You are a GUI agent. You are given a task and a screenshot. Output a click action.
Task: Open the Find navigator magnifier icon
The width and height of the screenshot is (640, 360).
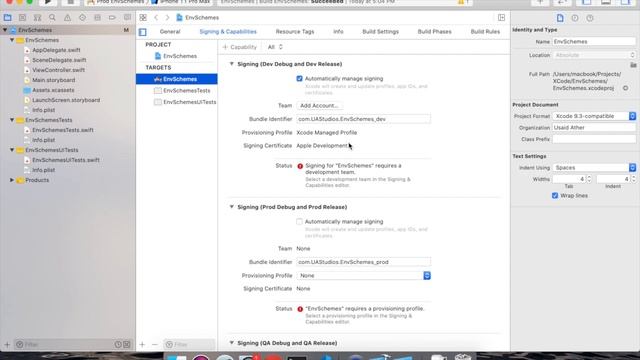52,18
